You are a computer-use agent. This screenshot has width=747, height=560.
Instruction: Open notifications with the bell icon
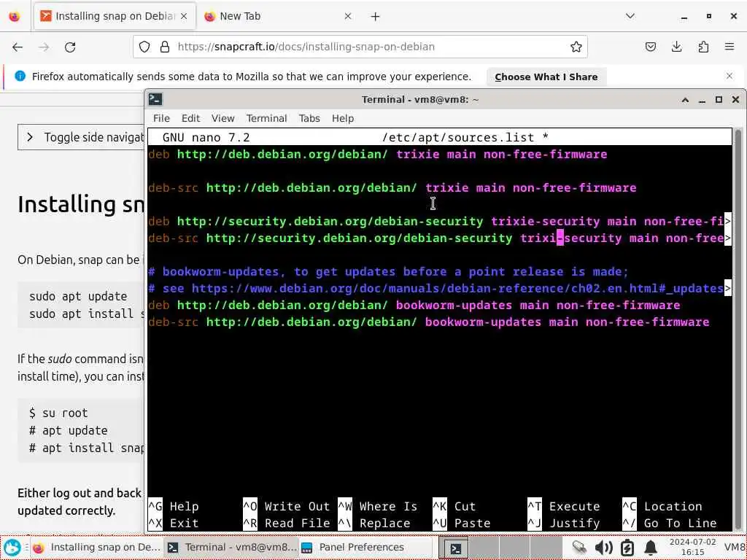click(x=651, y=547)
